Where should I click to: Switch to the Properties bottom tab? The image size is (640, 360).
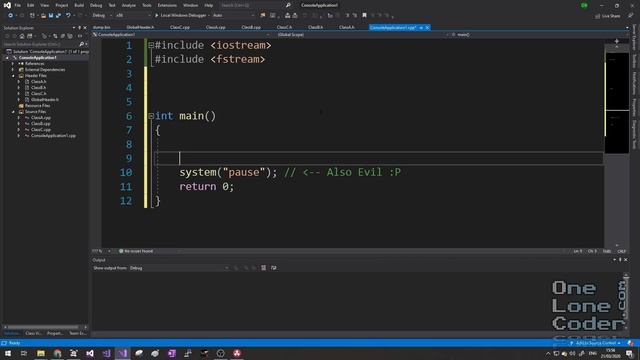point(55,333)
